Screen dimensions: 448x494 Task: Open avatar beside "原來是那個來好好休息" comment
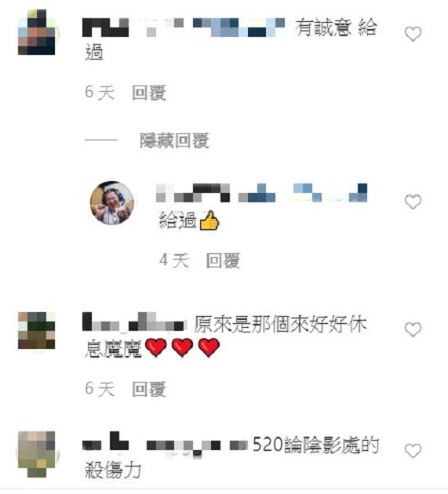click(37, 330)
